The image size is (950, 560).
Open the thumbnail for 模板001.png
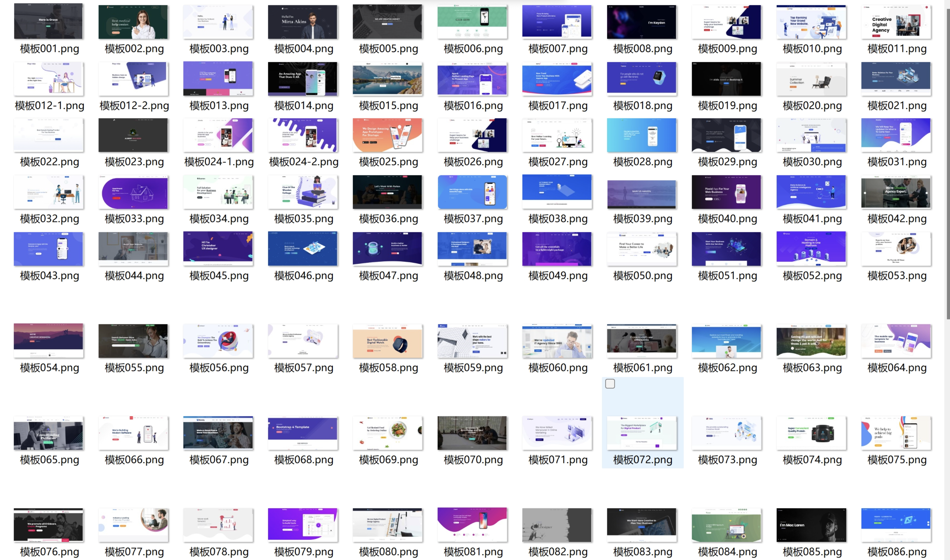point(48,21)
